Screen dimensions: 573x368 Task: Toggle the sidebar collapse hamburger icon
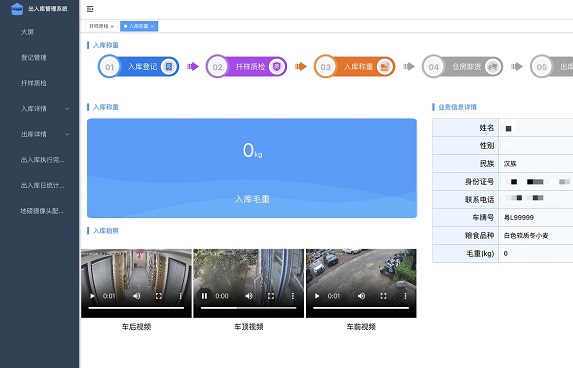point(90,9)
